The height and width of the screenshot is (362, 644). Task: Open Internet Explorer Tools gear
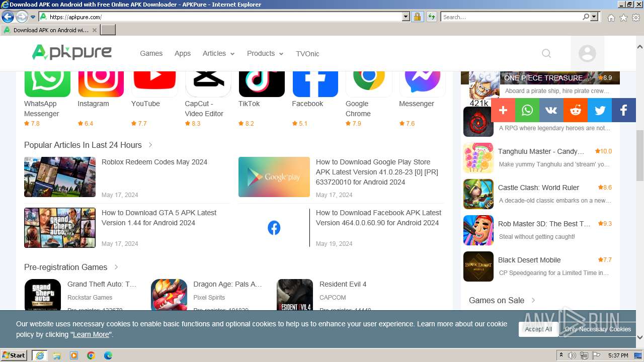[636, 17]
